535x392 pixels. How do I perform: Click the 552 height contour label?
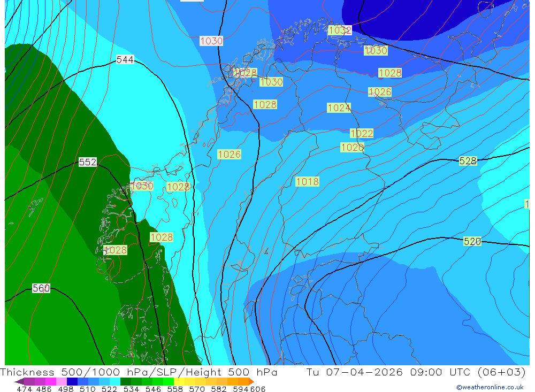pyautogui.click(x=88, y=162)
